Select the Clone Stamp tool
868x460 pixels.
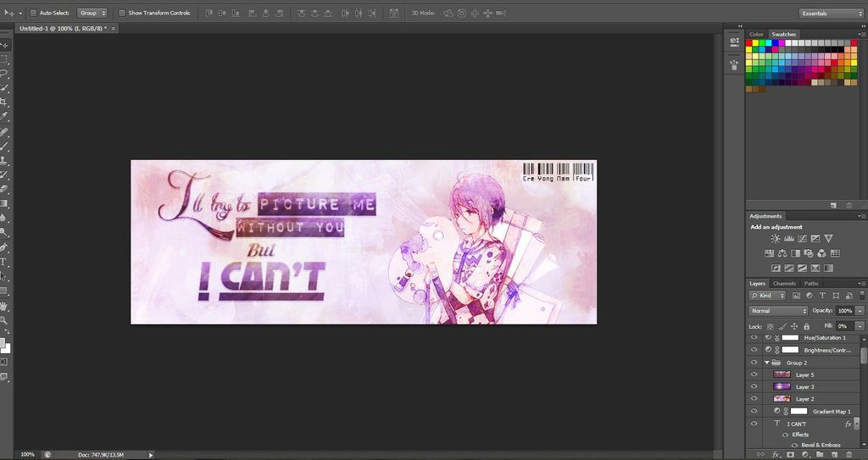click(3, 160)
